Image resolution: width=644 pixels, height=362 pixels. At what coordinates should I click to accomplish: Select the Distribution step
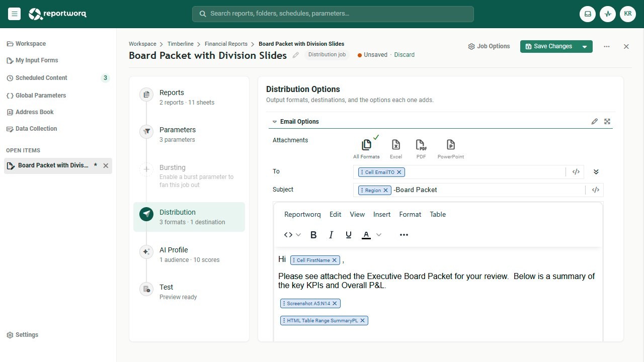click(x=189, y=217)
